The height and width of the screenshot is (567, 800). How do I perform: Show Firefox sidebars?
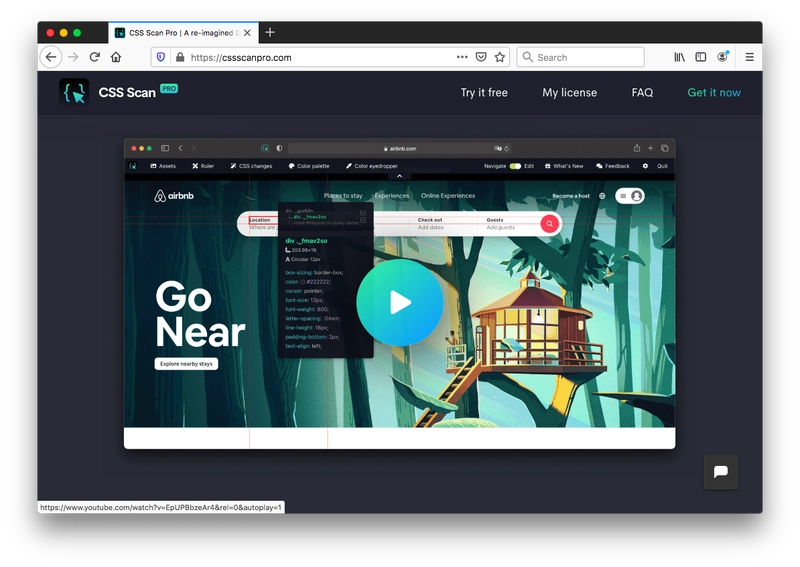701,57
